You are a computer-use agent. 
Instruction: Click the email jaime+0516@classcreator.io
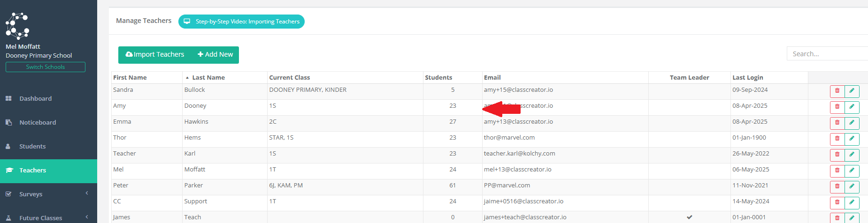(523, 201)
